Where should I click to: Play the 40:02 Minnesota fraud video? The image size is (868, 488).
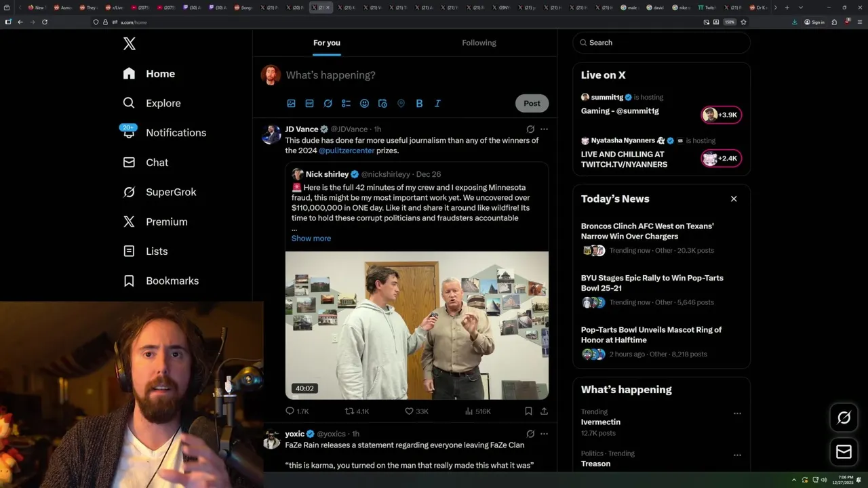(x=417, y=325)
